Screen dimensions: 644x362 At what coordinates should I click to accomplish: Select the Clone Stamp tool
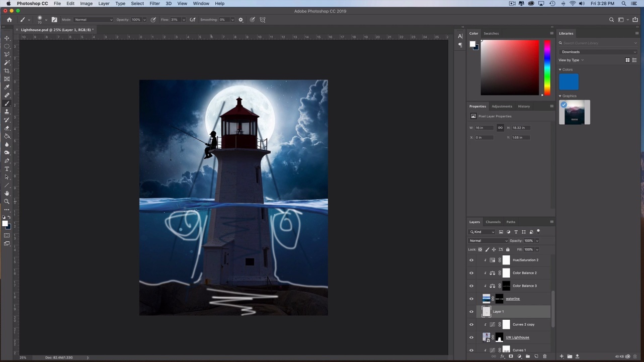(7, 112)
